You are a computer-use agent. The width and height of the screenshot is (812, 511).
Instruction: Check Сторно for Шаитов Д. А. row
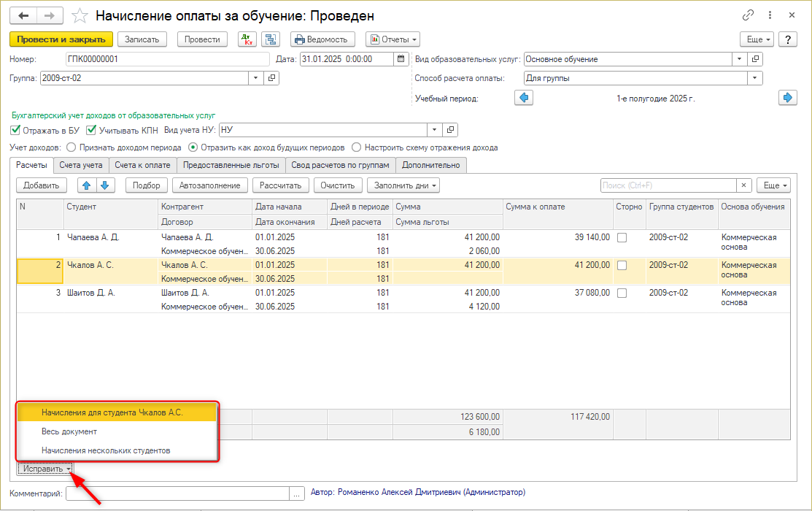coord(622,293)
